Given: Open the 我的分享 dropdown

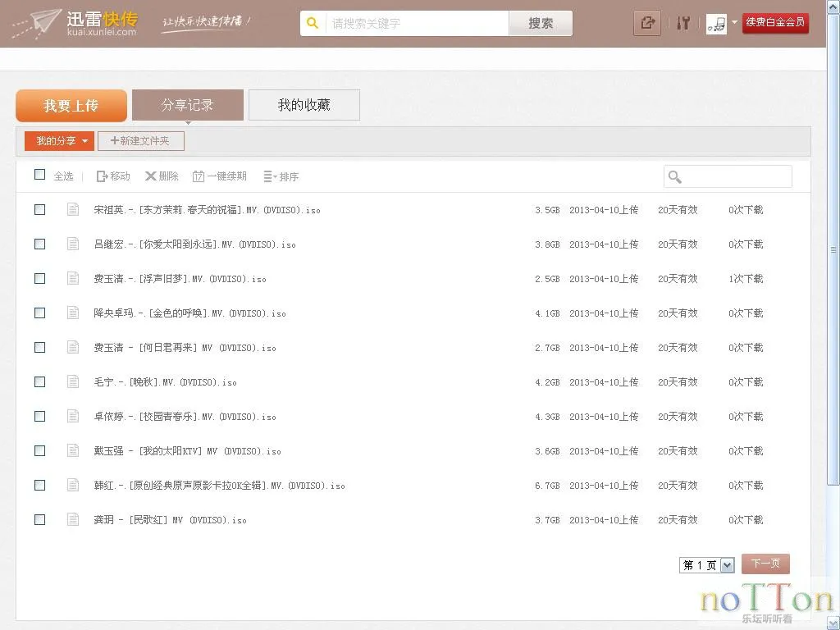Looking at the screenshot, I should pos(57,140).
